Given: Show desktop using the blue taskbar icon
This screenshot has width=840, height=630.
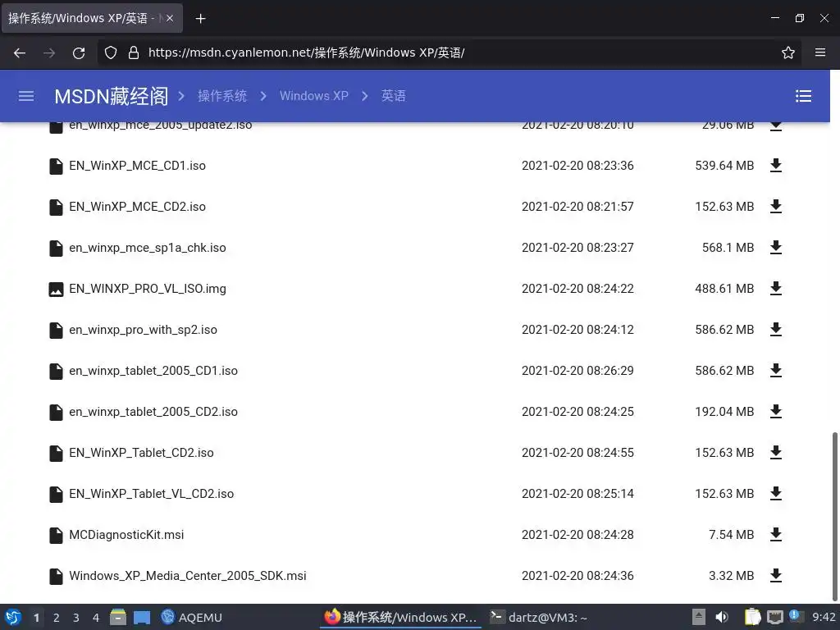Looking at the screenshot, I should click(x=142, y=618).
